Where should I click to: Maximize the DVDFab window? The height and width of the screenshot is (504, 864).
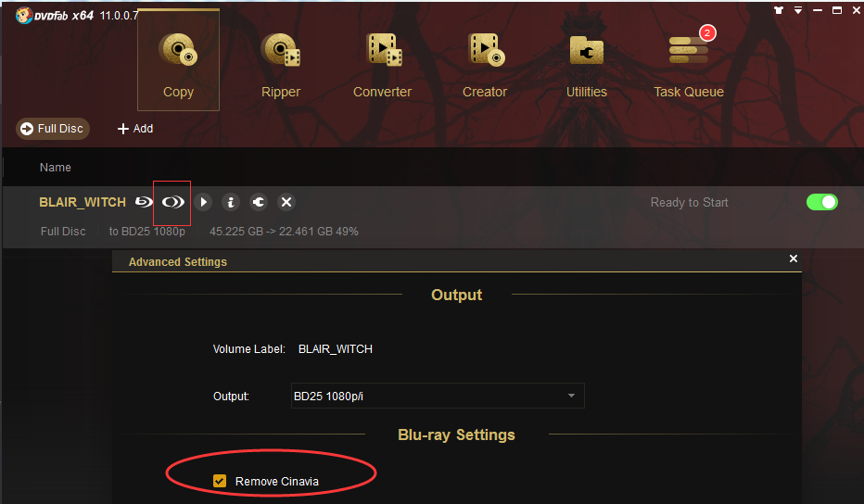point(837,10)
